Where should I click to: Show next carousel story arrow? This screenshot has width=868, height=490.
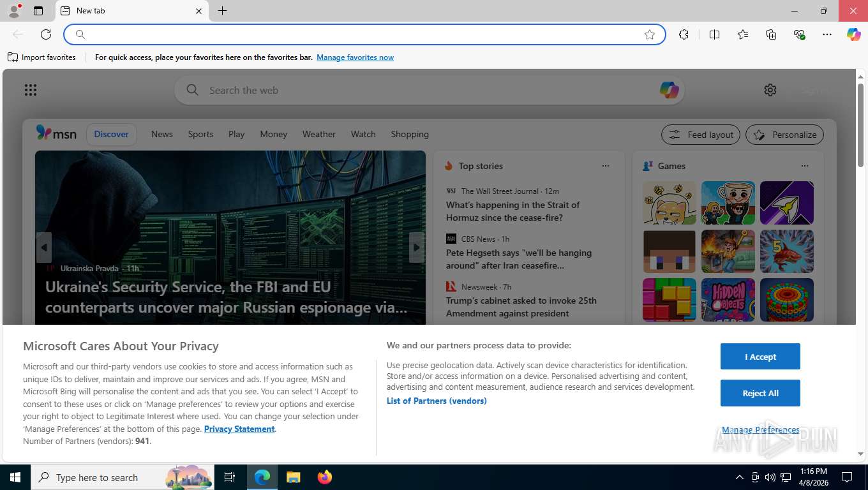click(x=417, y=248)
